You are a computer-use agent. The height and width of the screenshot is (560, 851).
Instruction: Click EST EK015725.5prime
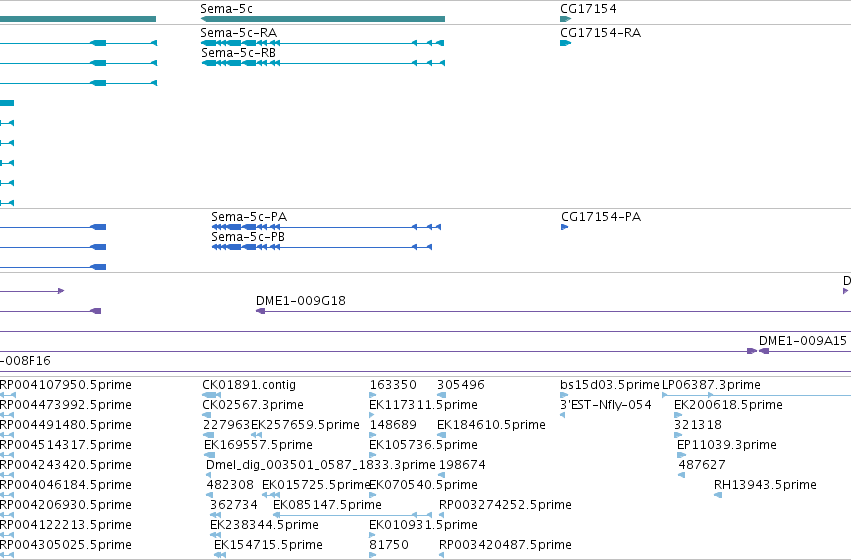(316, 485)
